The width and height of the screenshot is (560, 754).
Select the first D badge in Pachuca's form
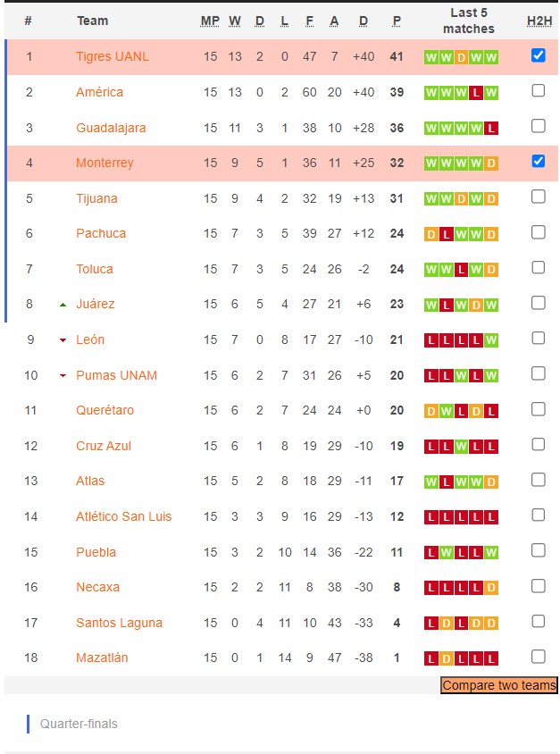430,233
